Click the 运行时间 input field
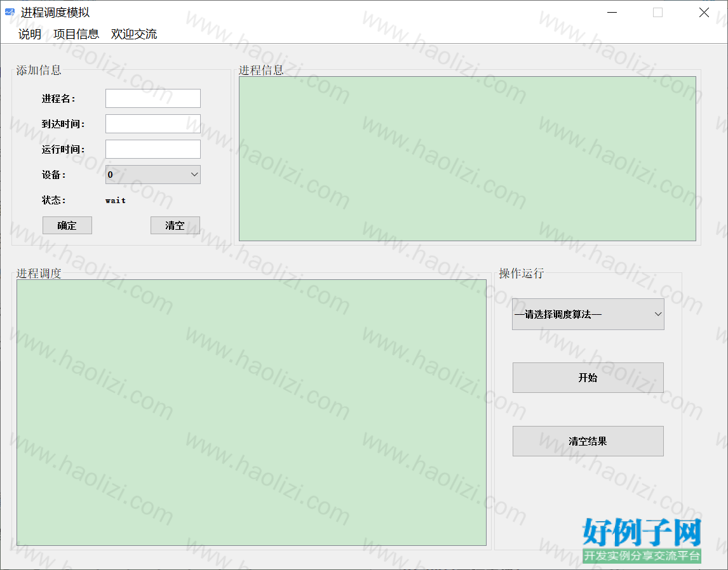 click(152, 149)
